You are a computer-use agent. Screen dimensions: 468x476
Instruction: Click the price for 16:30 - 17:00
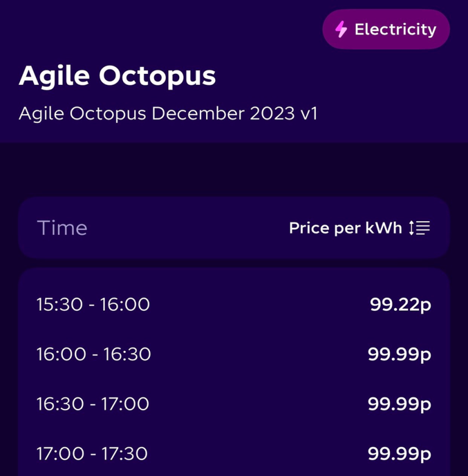399,404
